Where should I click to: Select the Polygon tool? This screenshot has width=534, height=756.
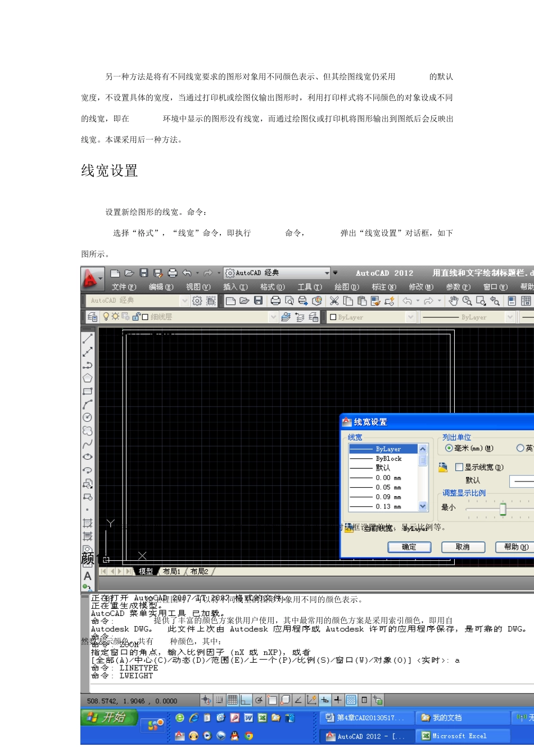(88, 378)
